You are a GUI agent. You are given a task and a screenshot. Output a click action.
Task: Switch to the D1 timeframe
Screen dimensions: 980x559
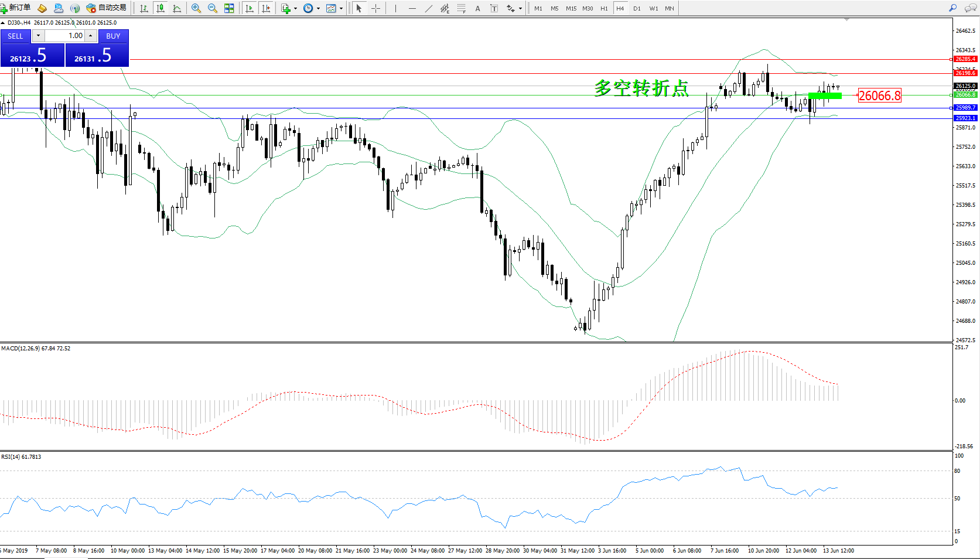(637, 8)
